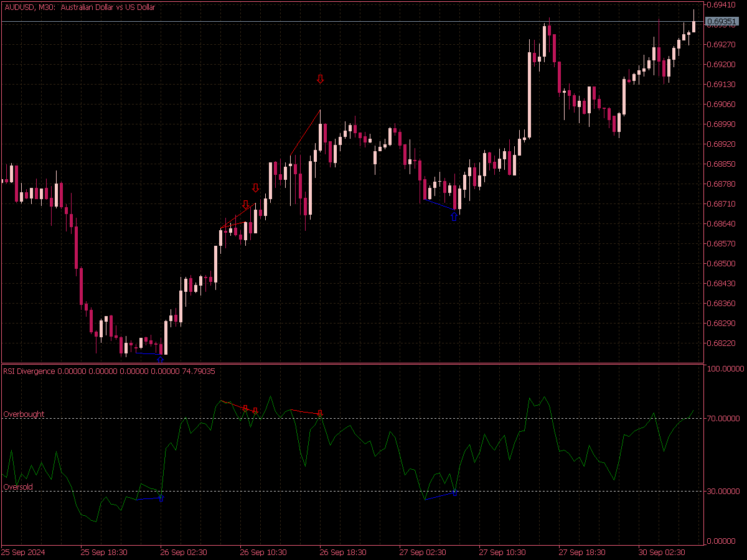Click the current bid price tag 0.69351
The height and width of the screenshot is (560, 747).
click(721, 21)
